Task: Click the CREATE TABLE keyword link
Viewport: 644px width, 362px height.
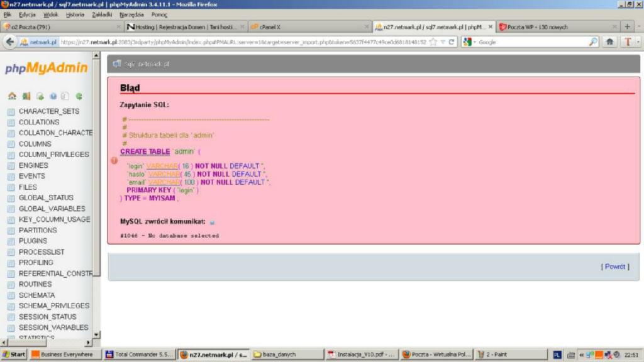Action: click(x=145, y=151)
